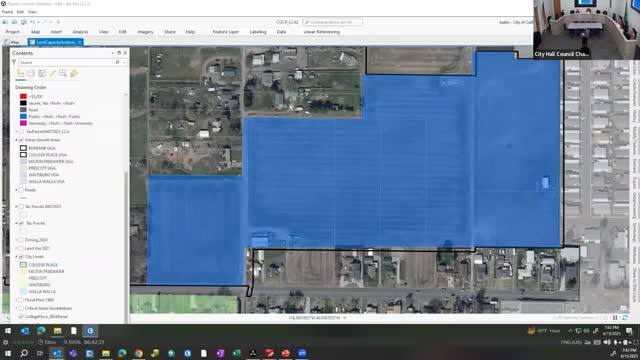Expand the Zoning_2024 layer
640x360 pixels.
(17, 240)
